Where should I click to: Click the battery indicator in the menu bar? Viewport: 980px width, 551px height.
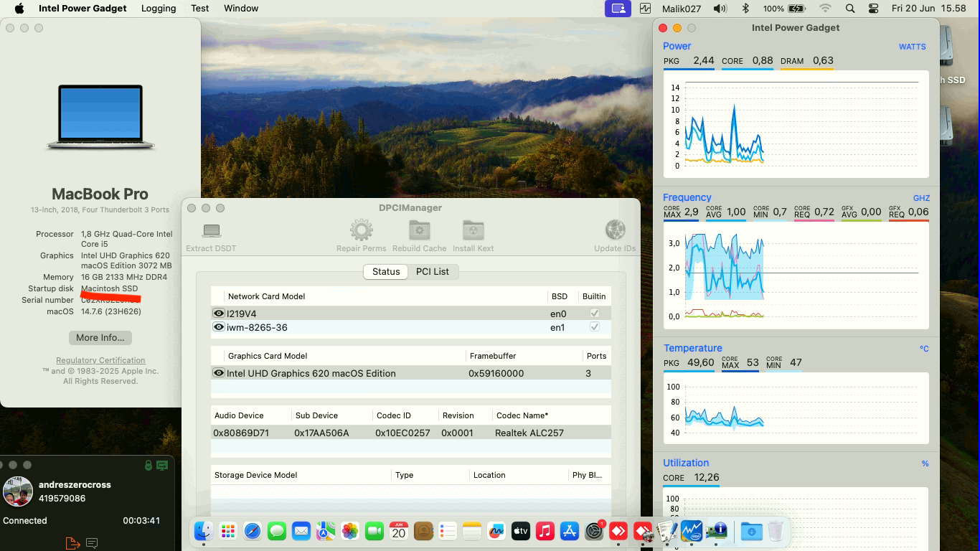tap(796, 9)
